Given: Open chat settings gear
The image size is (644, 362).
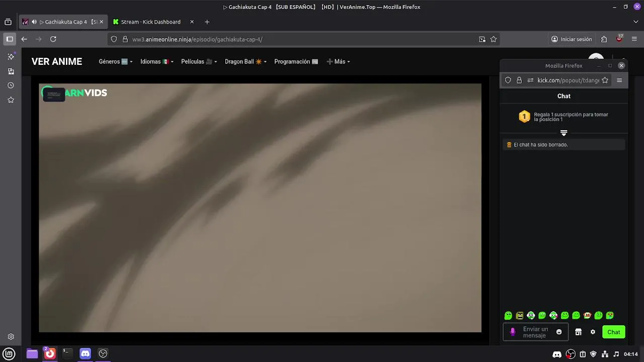Looking at the screenshot, I should [x=593, y=332].
